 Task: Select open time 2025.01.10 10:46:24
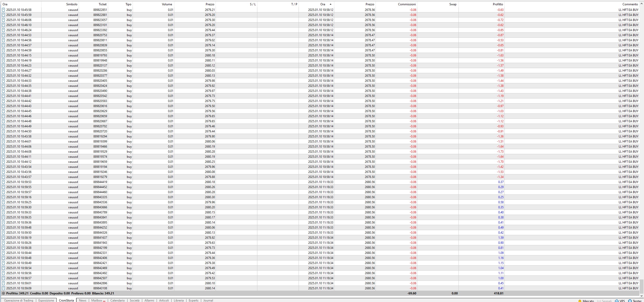pyautogui.click(x=19, y=30)
